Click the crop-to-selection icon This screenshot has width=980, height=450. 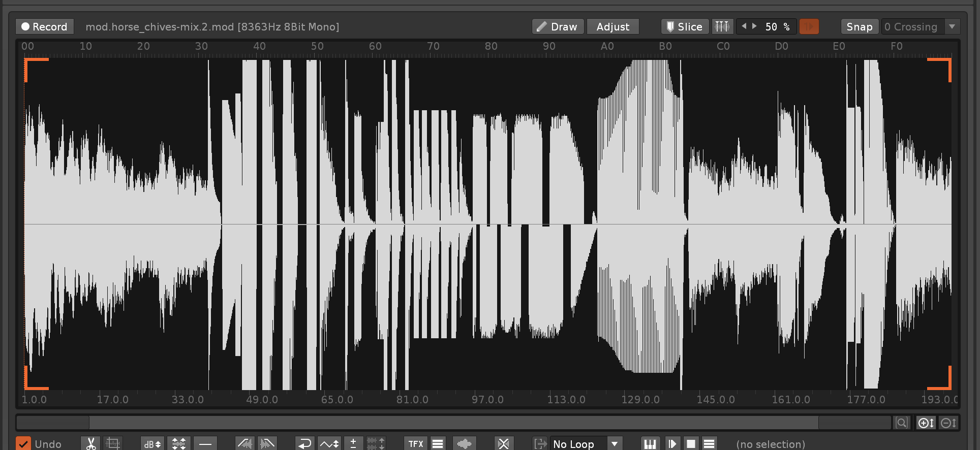113,443
